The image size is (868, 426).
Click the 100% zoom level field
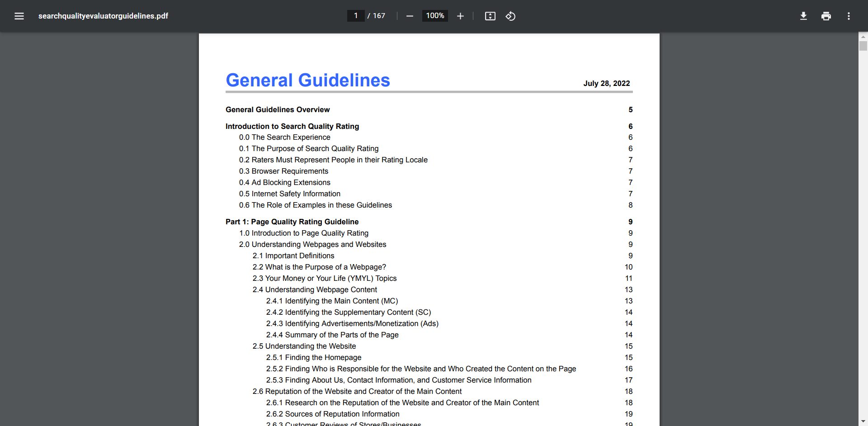[435, 16]
